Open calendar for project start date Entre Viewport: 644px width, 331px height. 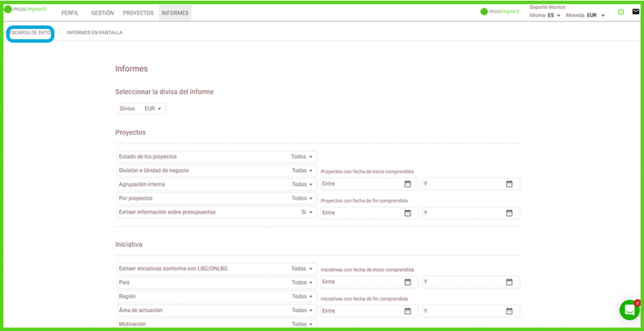coord(407,184)
